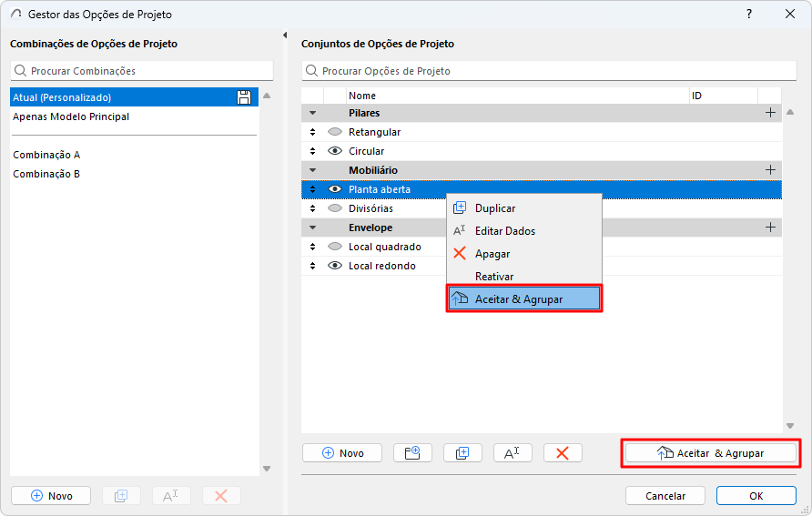Click the rename icon below the options list
This screenshot has width=812, height=516.
pos(513,453)
